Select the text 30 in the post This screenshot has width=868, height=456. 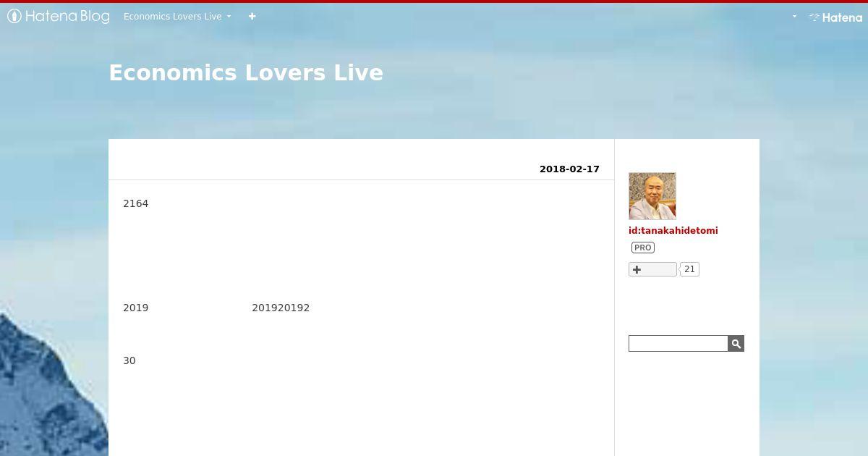(x=129, y=360)
